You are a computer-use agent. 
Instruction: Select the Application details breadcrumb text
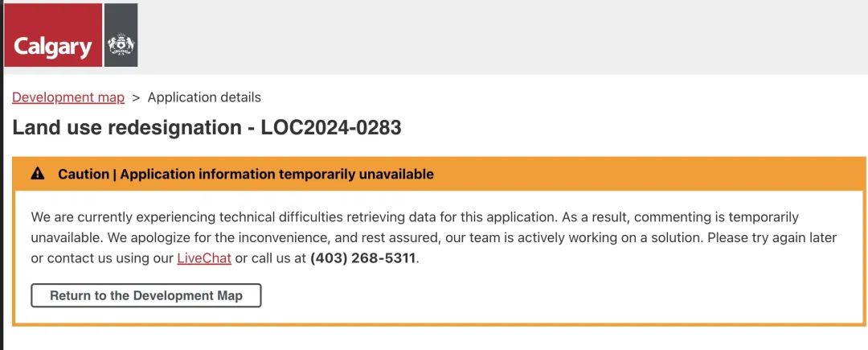204,97
